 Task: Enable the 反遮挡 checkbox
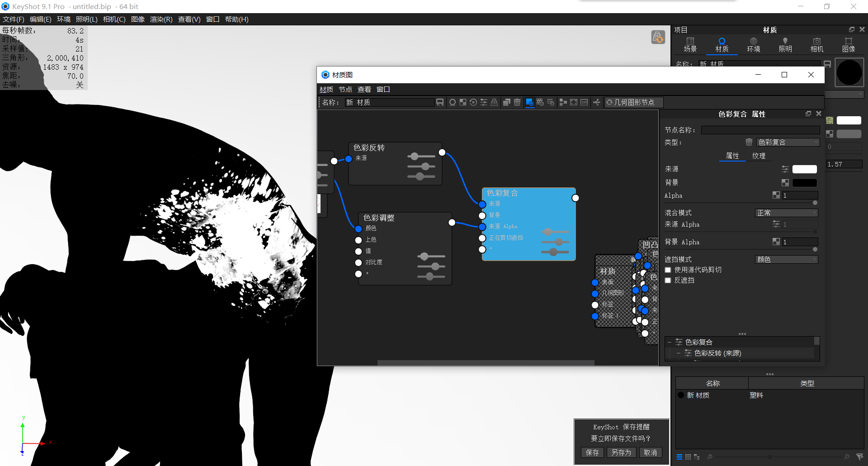668,280
